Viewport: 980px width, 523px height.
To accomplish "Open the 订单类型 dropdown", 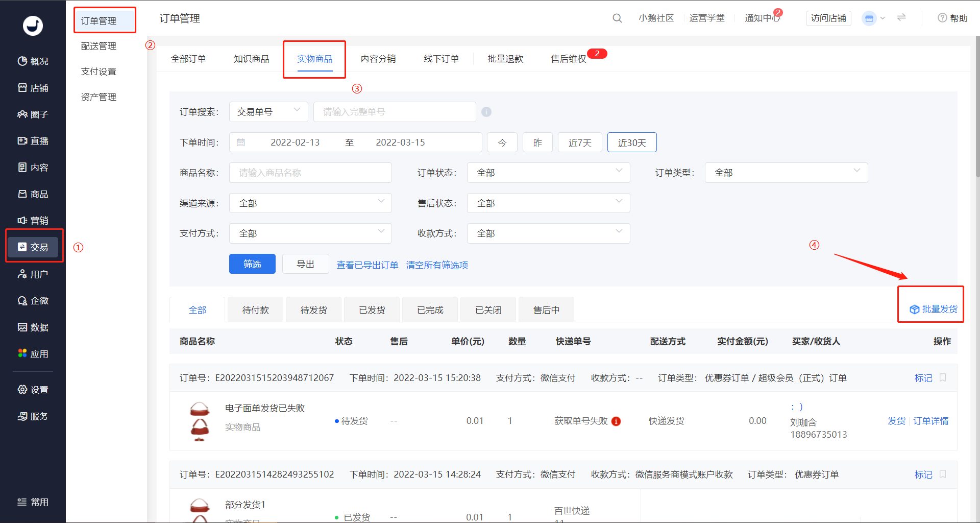I will (786, 173).
